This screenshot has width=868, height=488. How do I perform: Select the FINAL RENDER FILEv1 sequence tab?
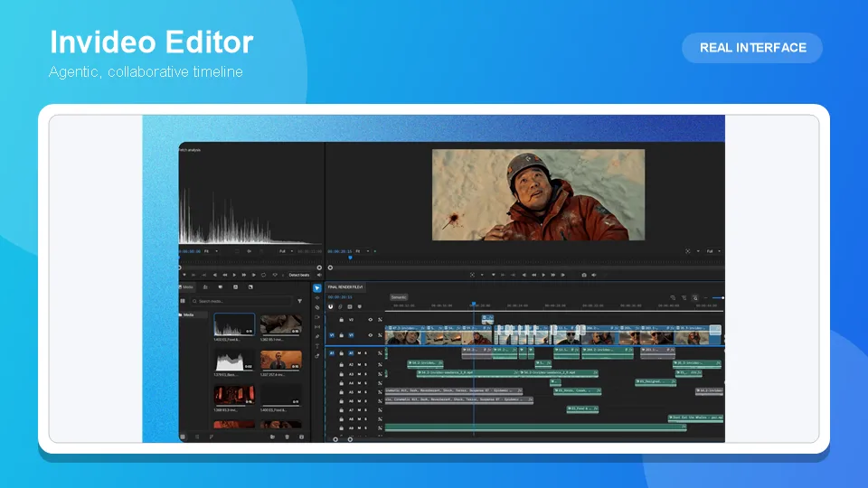tap(344, 287)
